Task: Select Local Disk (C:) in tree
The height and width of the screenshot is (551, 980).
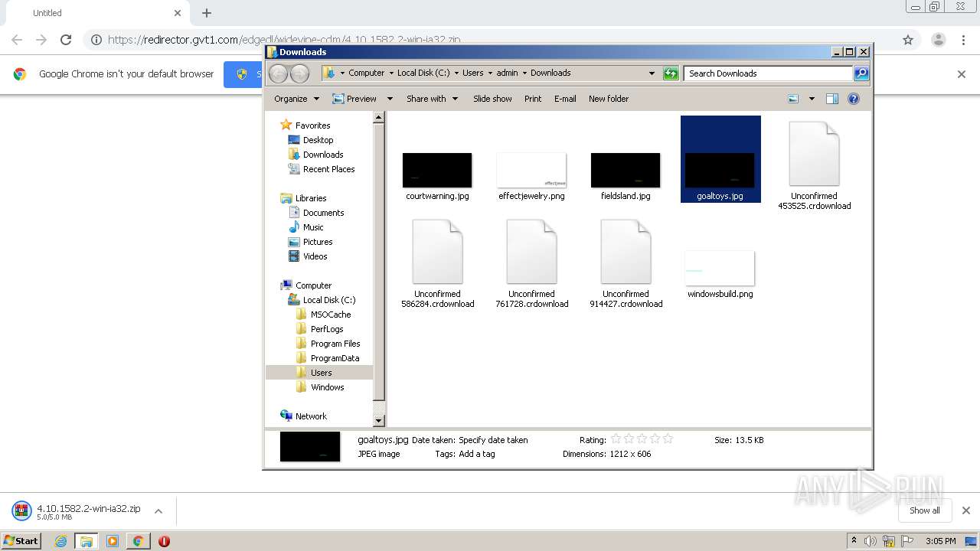Action: coord(322,300)
